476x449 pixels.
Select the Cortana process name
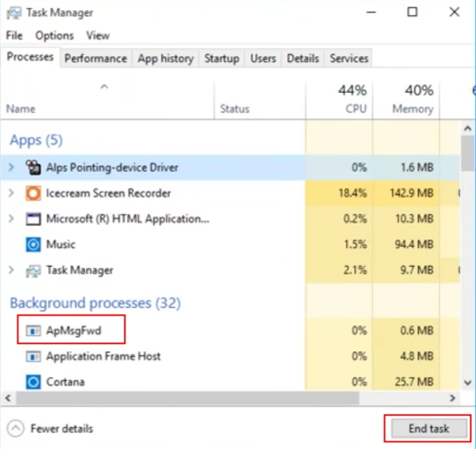click(65, 382)
